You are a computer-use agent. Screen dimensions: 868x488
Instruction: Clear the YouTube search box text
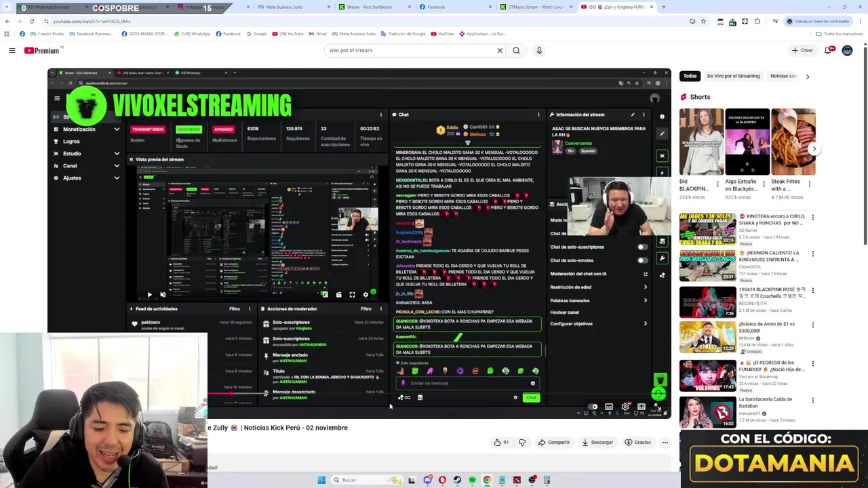coord(500,50)
